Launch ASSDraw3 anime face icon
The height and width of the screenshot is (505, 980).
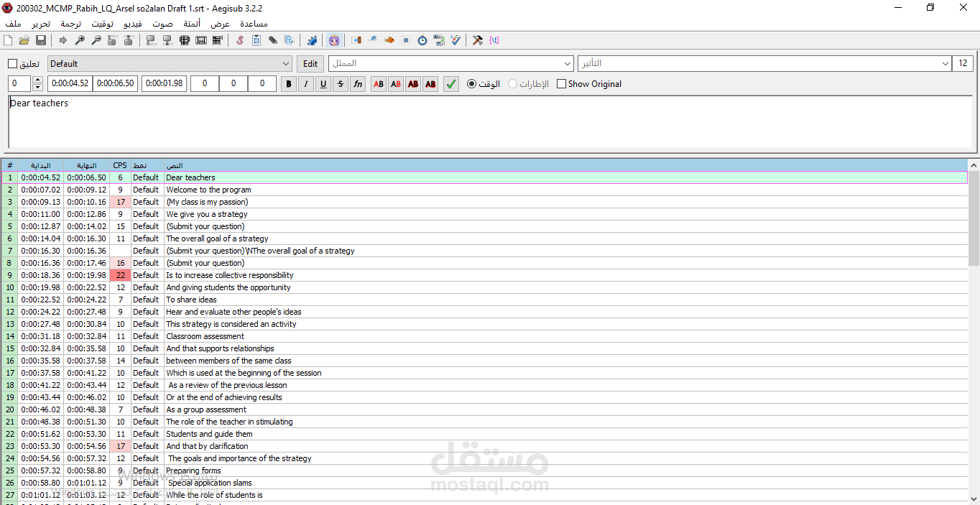pos(334,40)
